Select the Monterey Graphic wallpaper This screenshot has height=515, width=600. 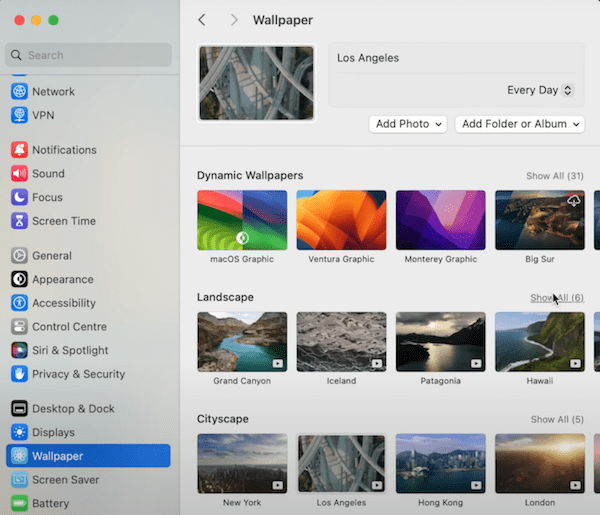[440, 220]
